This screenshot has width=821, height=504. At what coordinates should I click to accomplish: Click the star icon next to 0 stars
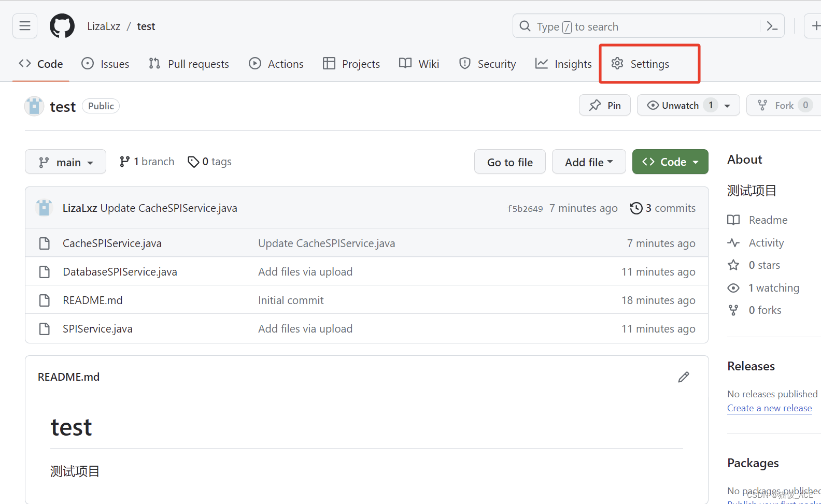[733, 265]
